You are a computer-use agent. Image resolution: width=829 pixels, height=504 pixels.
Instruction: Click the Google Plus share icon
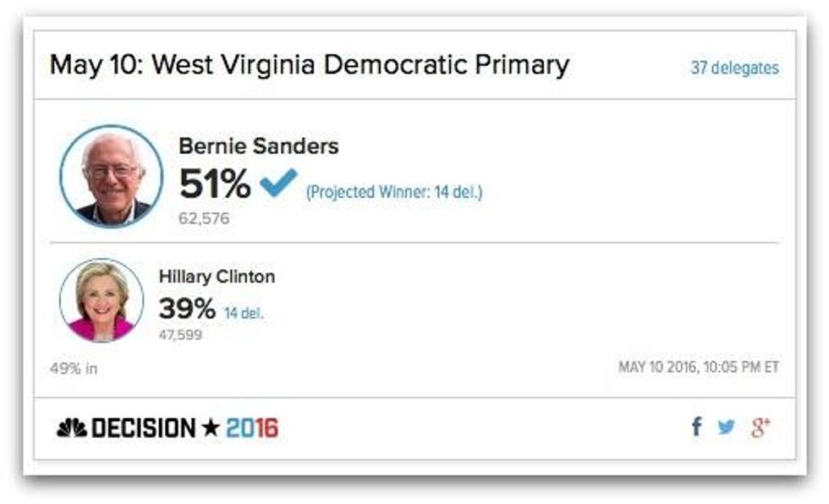pos(760,428)
